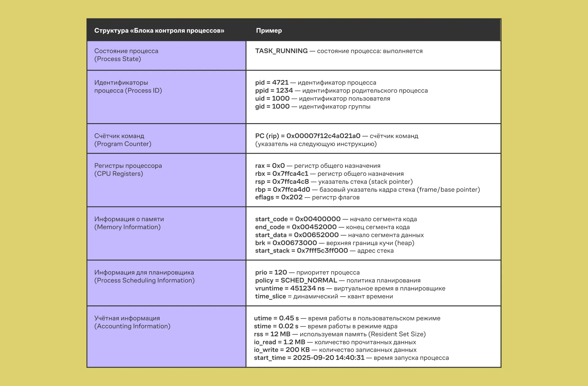Click the rsp = 0x7ffca4c8 line
This screenshot has width=588, height=386.
(x=334, y=182)
